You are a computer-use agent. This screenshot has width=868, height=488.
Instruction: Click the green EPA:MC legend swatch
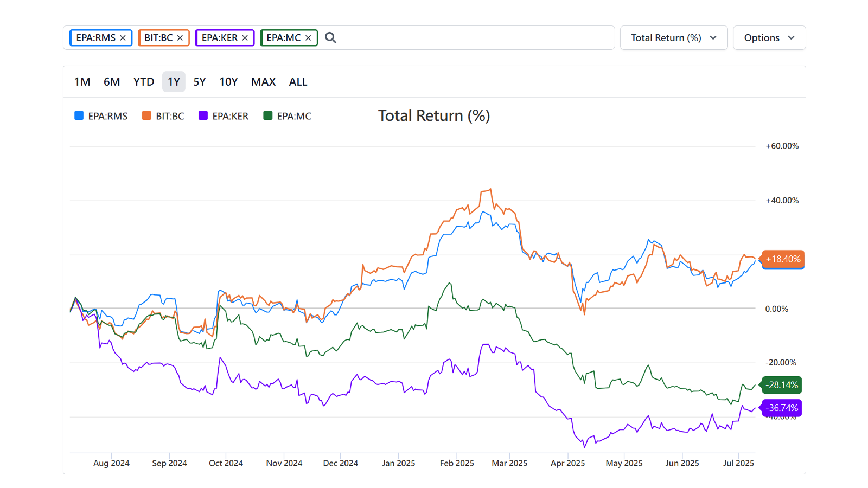(x=267, y=115)
